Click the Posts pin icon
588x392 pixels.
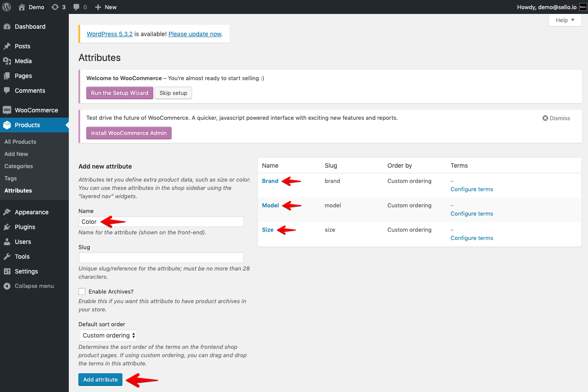(x=7, y=46)
